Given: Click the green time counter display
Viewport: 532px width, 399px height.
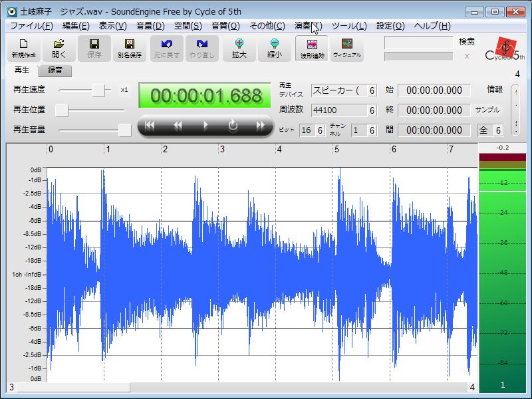Looking at the screenshot, I should click(x=205, y=95).
